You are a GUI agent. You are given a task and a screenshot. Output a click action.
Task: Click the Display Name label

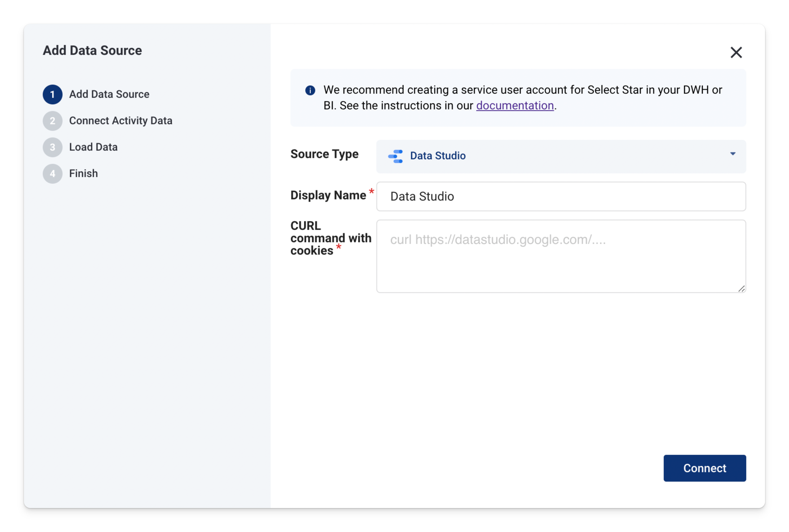[328, 195]
